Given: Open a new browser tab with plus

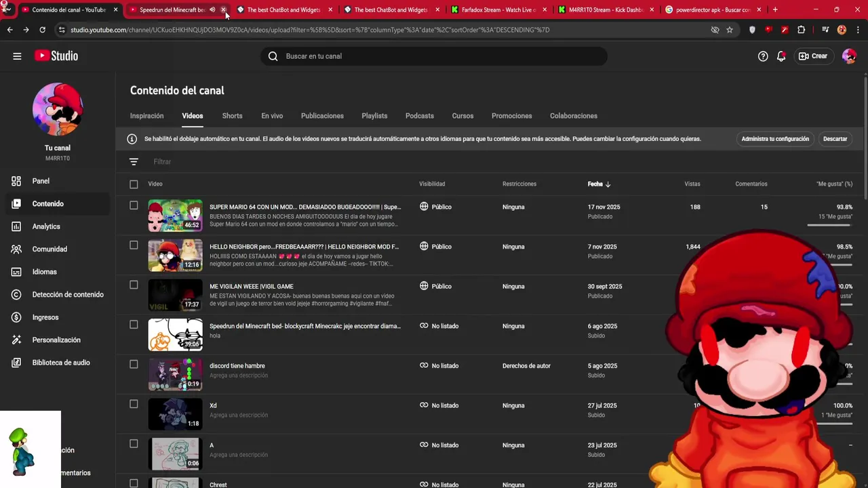Looking at the screenshot, I should (x=775, y=9).
